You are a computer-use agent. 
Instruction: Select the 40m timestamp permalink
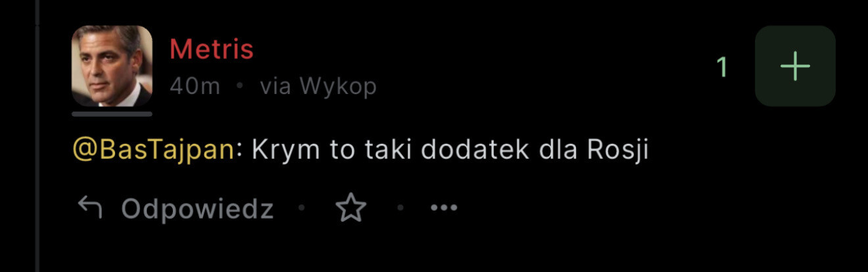[x=195, y=86]
